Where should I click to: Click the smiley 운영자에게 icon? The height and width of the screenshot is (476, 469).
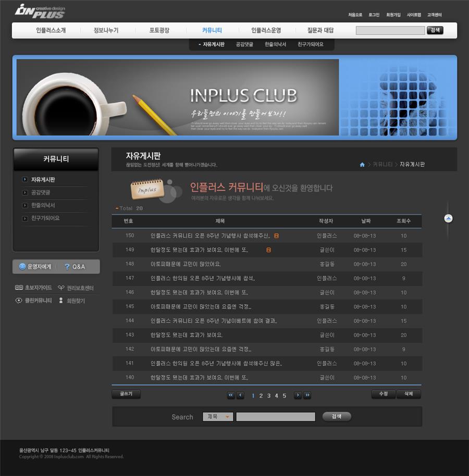pyautogui.click(x=22, y=266)
